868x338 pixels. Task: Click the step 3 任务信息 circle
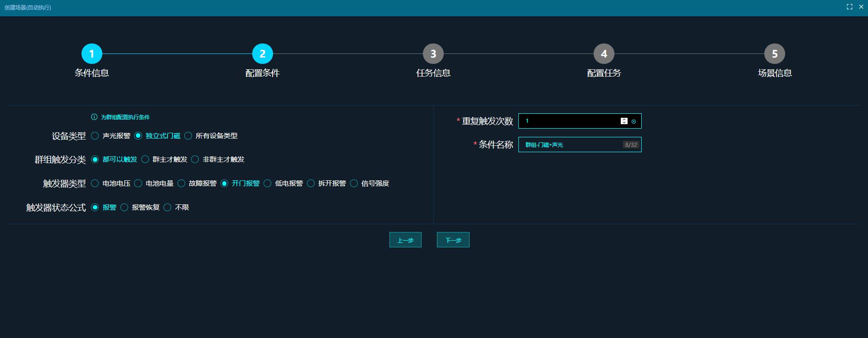(x=433, y=54)
